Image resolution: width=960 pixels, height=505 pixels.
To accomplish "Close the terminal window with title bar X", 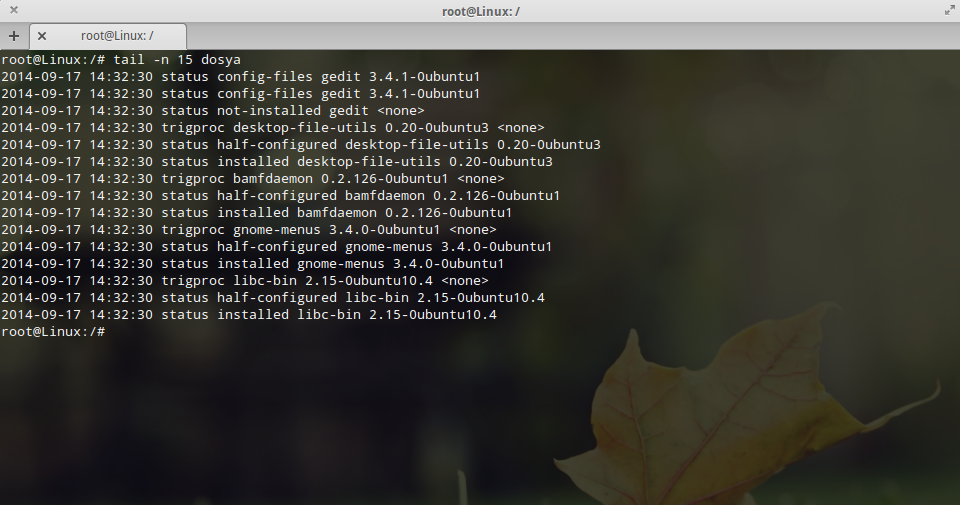I will pyautogui.click(x=13, y=10).
